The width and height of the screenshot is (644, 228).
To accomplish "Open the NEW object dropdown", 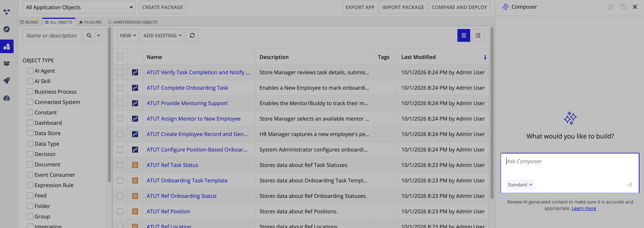I will [128, 36].
